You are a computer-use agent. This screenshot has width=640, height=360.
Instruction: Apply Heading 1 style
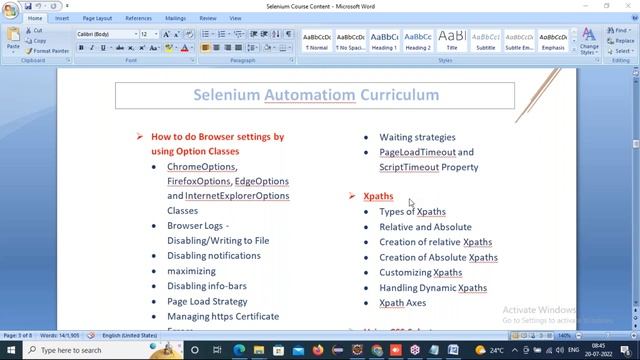coord(384,41)
